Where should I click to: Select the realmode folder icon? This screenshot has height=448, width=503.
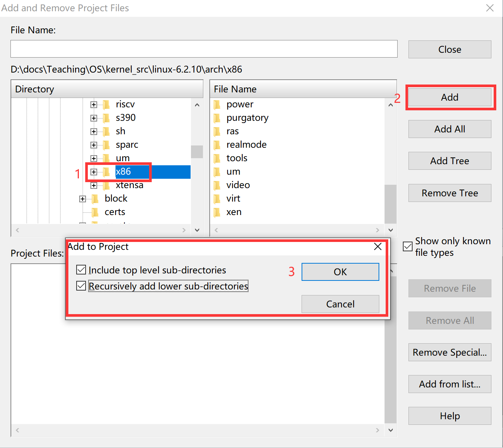coord(217,145)
